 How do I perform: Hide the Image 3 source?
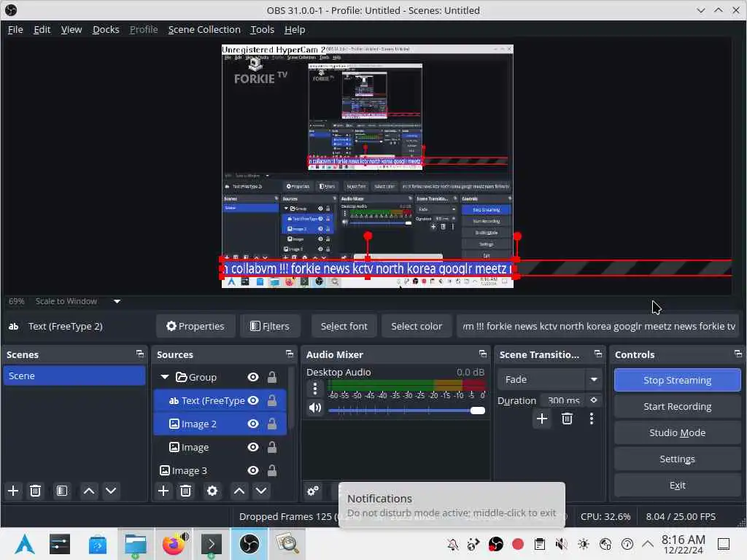[x=253, y=470]
